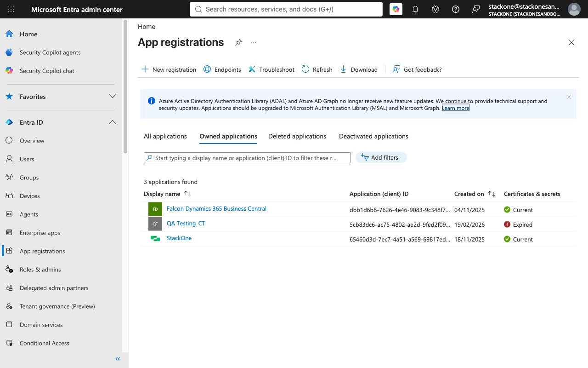Click the Domain services icon

click(9, 325)
